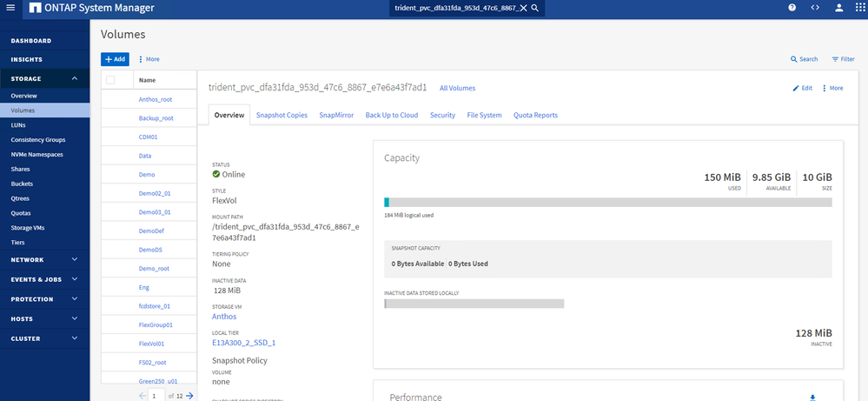Viewport: 868px width, 401px height.
Task: Open the hamburger navigation menu
Action: point(10,8)
